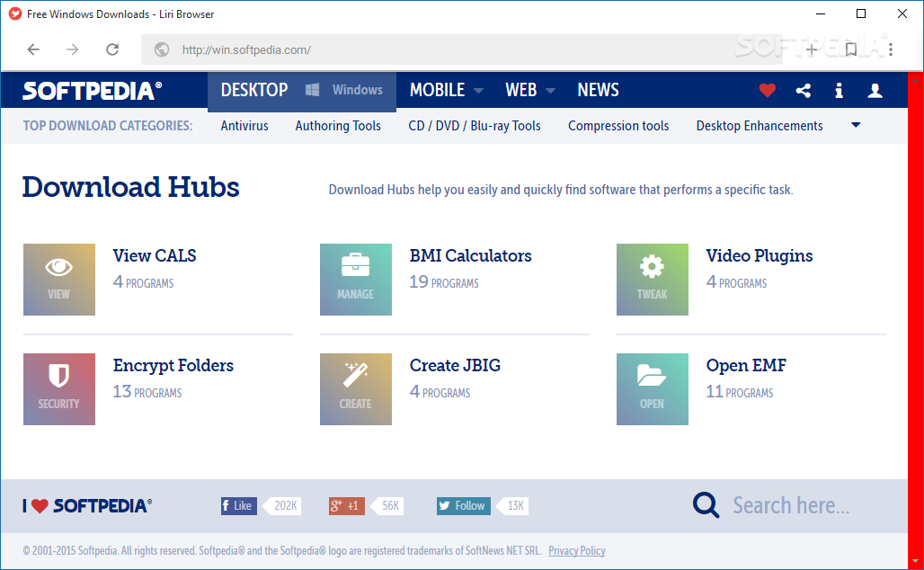Click the Search here input field

[791, 505]
